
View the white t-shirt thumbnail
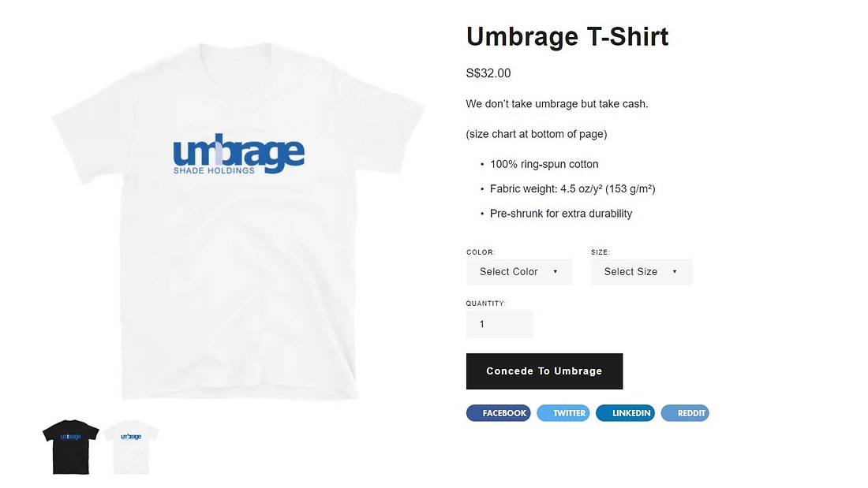tap(131, 447)
